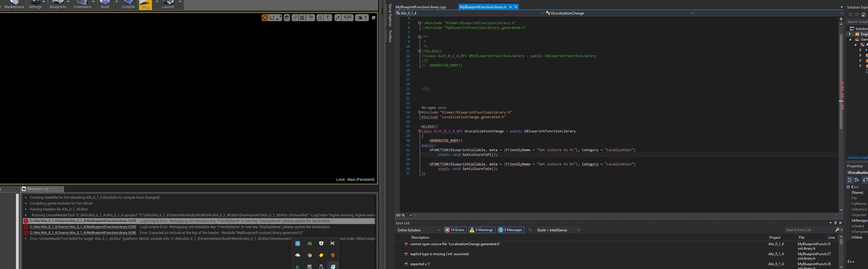Image resolution: width=868 pixels, height=269 pixels.
Task: Open Google Chrome from the system tray
Action: 309,255
